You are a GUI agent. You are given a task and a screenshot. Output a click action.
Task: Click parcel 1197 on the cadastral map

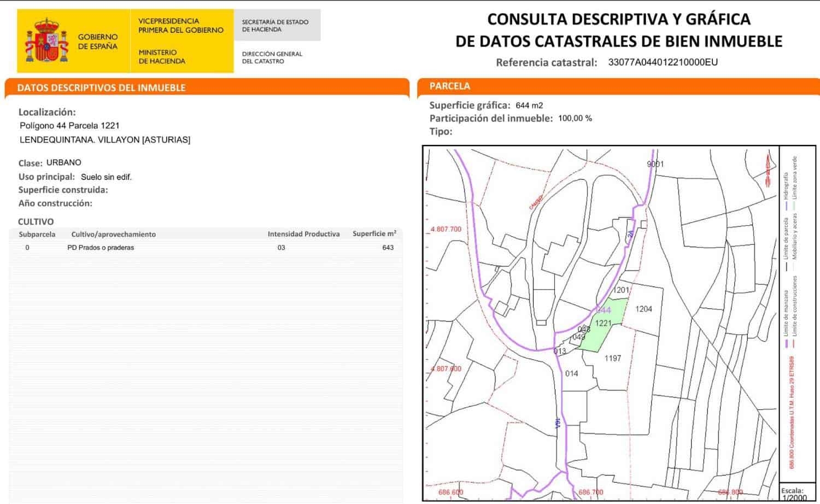click(612, 359)
